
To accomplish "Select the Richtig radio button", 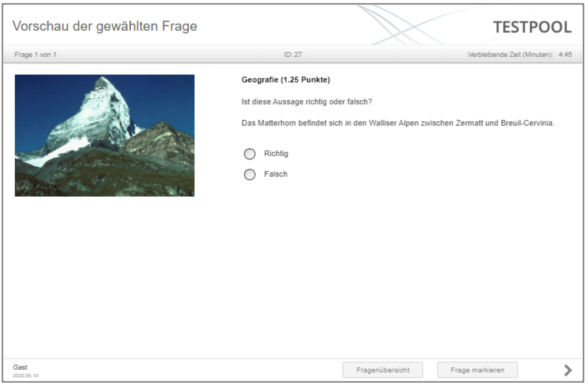I will tap(249, 154).
